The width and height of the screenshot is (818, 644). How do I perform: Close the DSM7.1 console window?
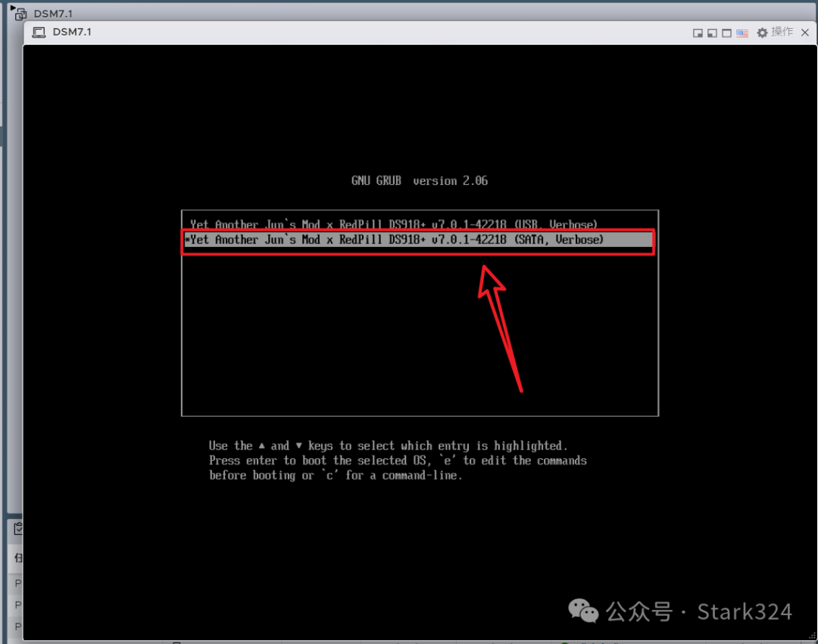pyautogui.click(x=805, y=33)
